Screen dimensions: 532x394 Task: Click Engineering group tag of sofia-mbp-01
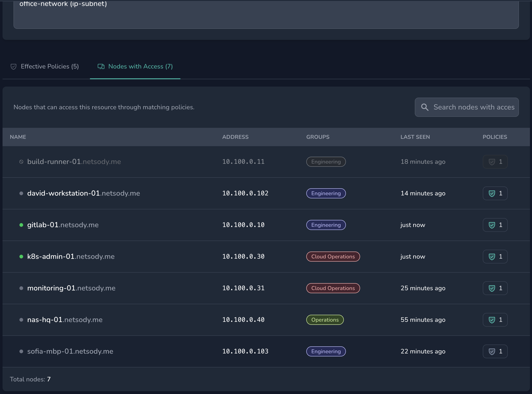[326, 351]
